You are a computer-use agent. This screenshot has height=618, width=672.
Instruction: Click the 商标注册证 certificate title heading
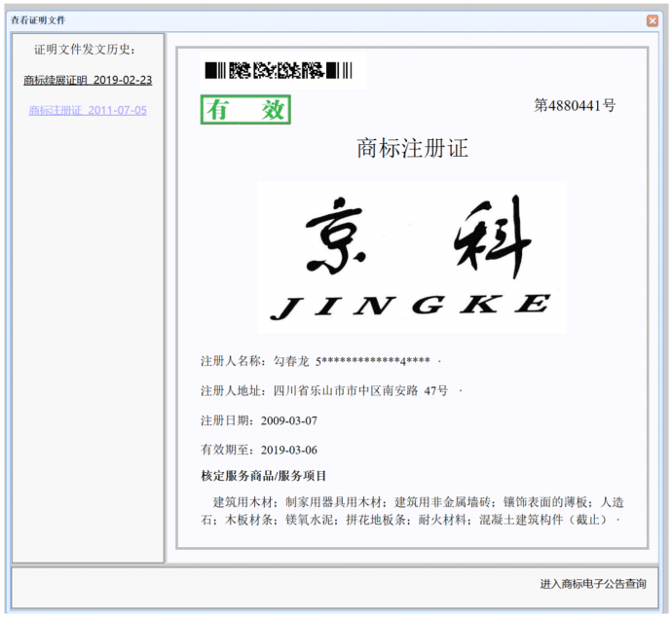pyautogui.click(x=412, y=148)
